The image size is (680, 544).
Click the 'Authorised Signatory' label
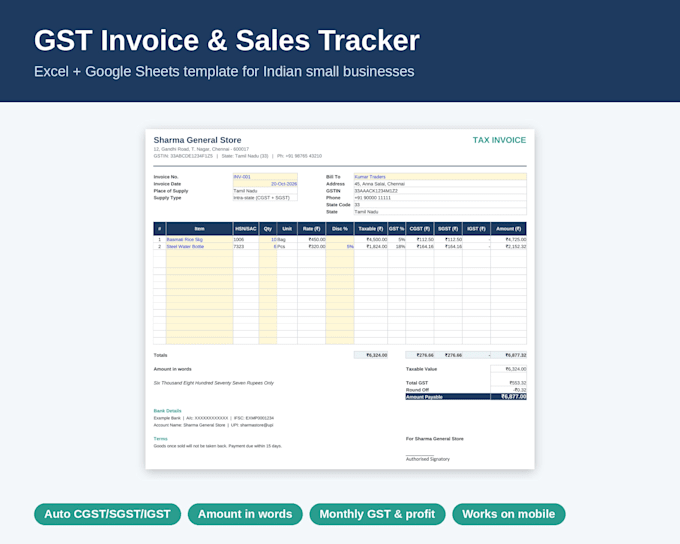[428, 459]
